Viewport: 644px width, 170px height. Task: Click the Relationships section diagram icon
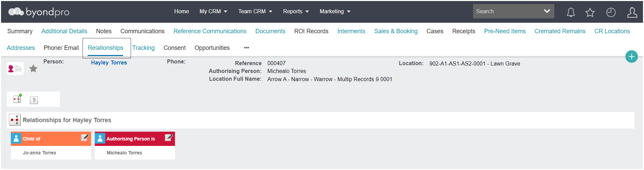pyautogui.click(x=15, y=120)
